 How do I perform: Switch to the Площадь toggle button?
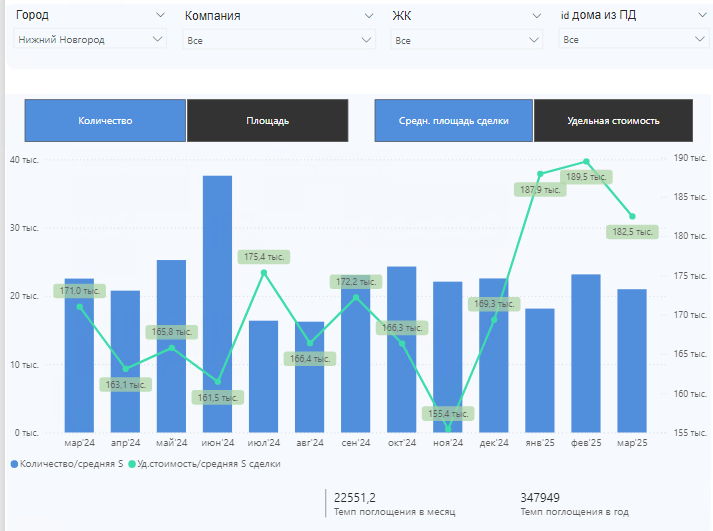267,120
